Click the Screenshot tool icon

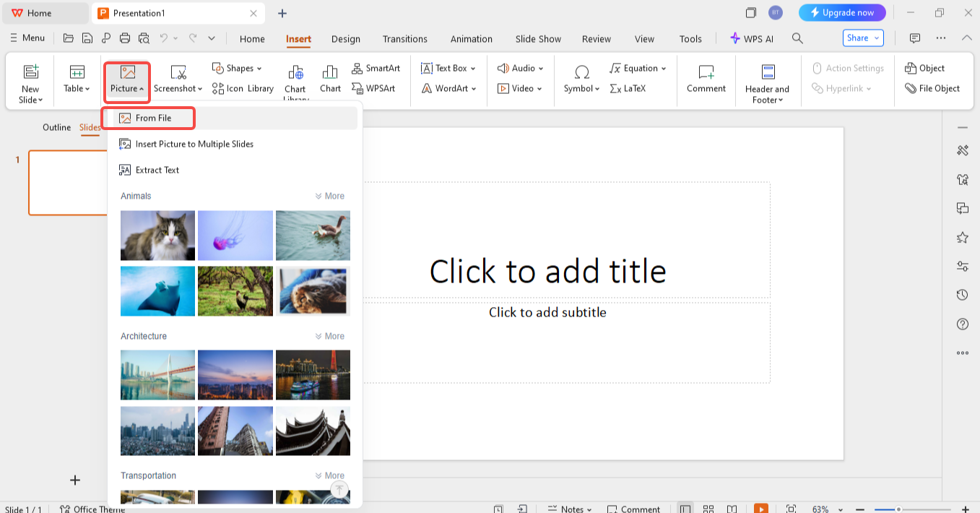point(178,72)
